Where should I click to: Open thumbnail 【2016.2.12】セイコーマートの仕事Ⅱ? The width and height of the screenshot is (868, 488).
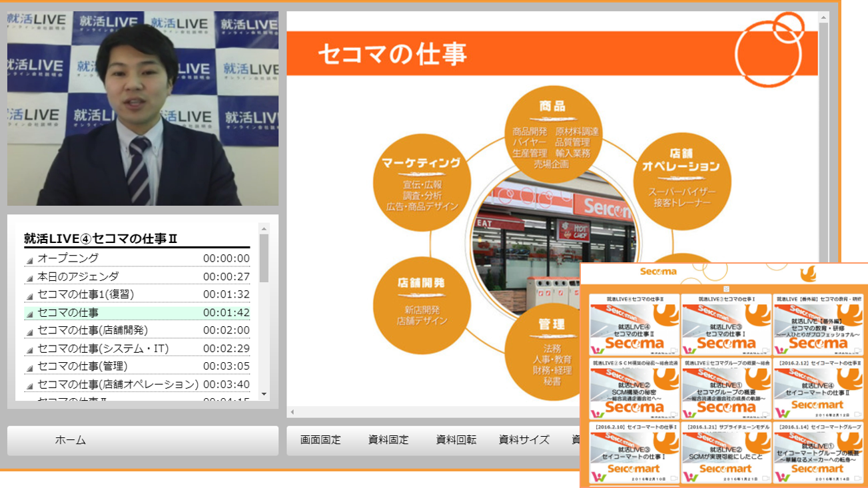[x=818, y=387]
